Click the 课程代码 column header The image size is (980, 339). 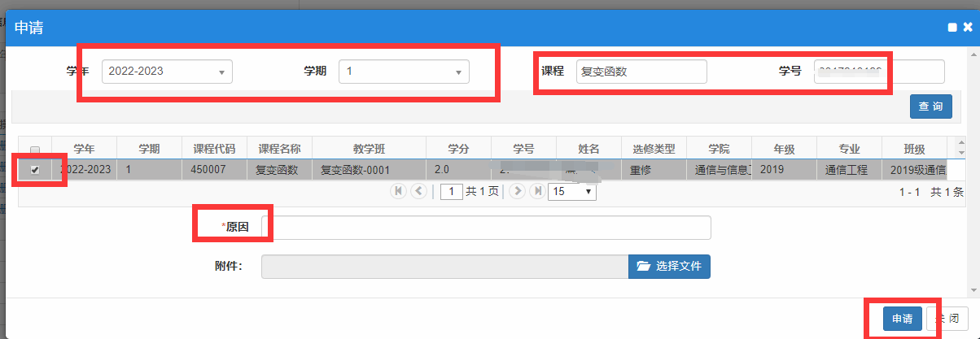pos(214,149)
